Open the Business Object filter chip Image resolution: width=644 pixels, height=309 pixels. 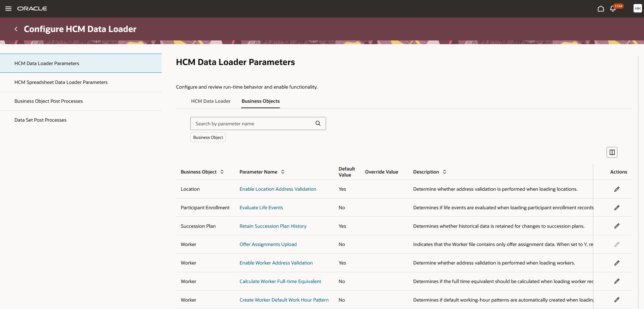[x=208, y=137]
